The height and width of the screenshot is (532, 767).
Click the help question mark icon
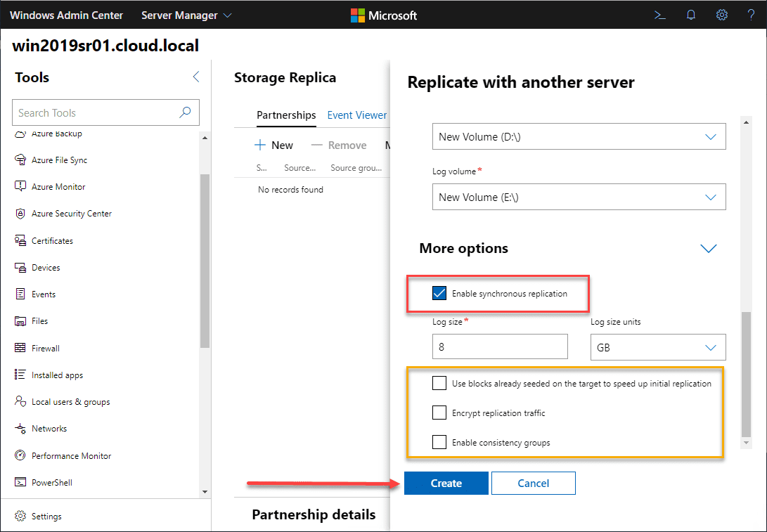coord(751,15)
